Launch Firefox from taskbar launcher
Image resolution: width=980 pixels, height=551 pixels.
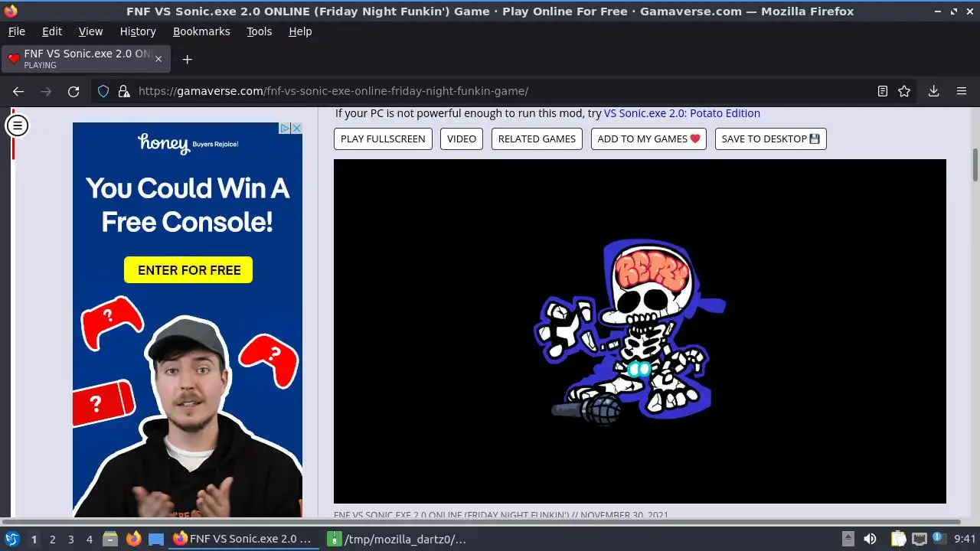tap(133, 539)
